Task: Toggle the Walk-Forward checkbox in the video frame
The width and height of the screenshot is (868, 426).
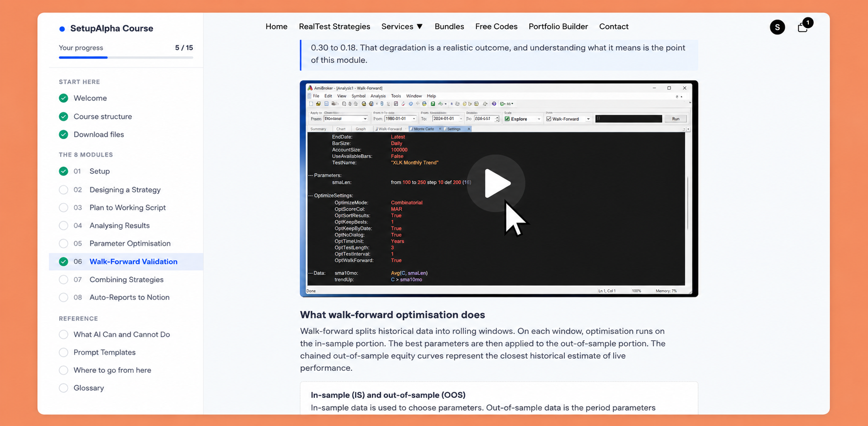Action: 549,119
